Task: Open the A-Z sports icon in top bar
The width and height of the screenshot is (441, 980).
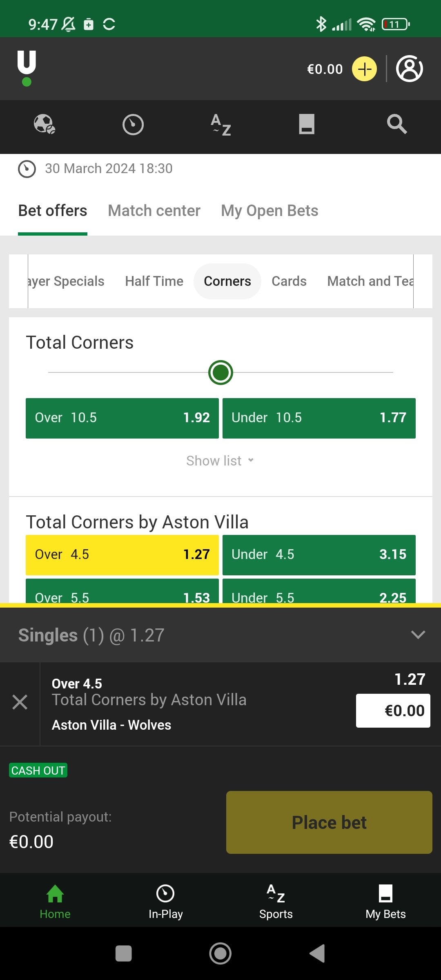Action: pos(221,125)
